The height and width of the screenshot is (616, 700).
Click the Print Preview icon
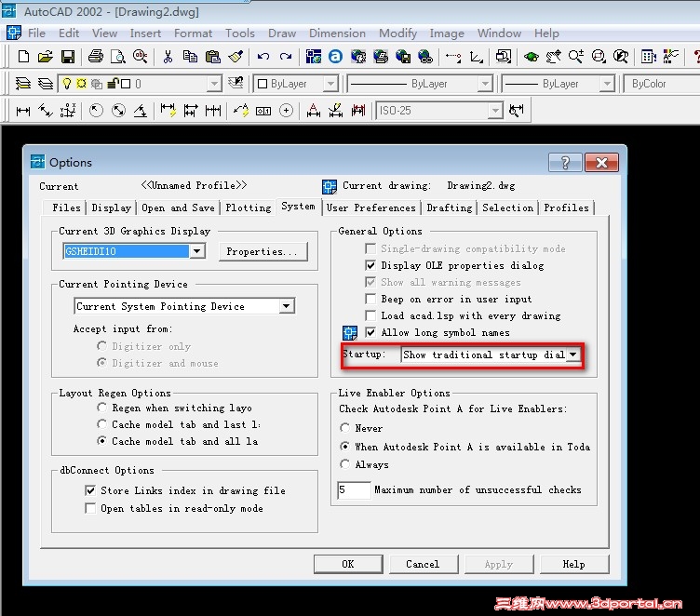[x=118, y=57]
